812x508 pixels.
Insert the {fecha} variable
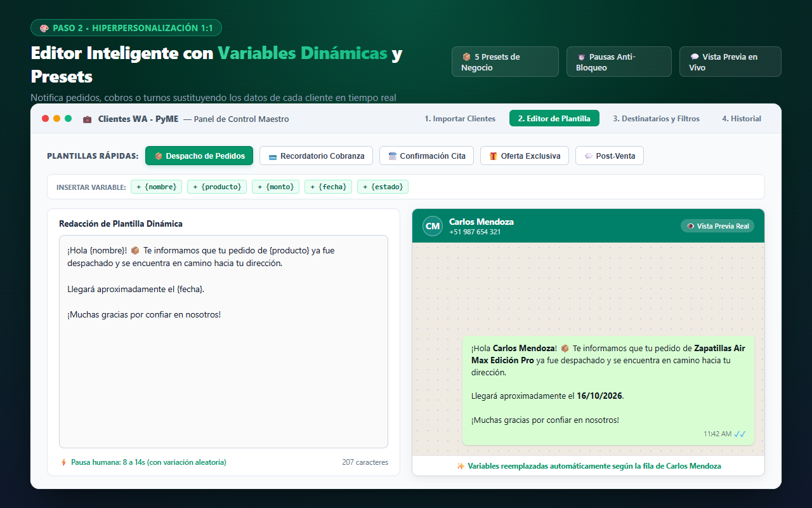[x=328, y=187]
